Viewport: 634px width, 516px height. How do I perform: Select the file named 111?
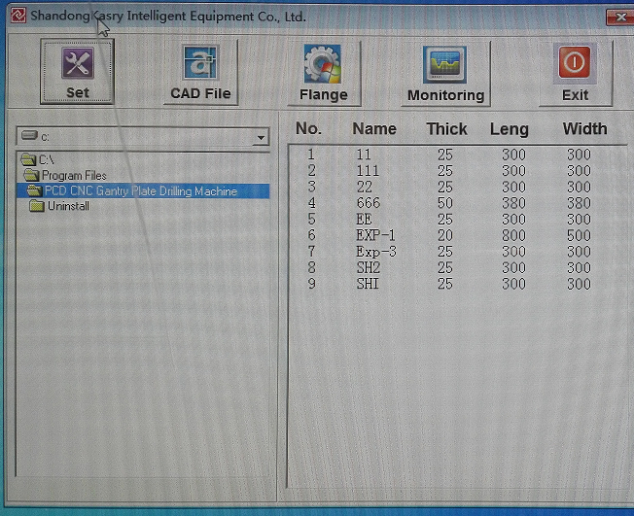[x=368, y=170]
